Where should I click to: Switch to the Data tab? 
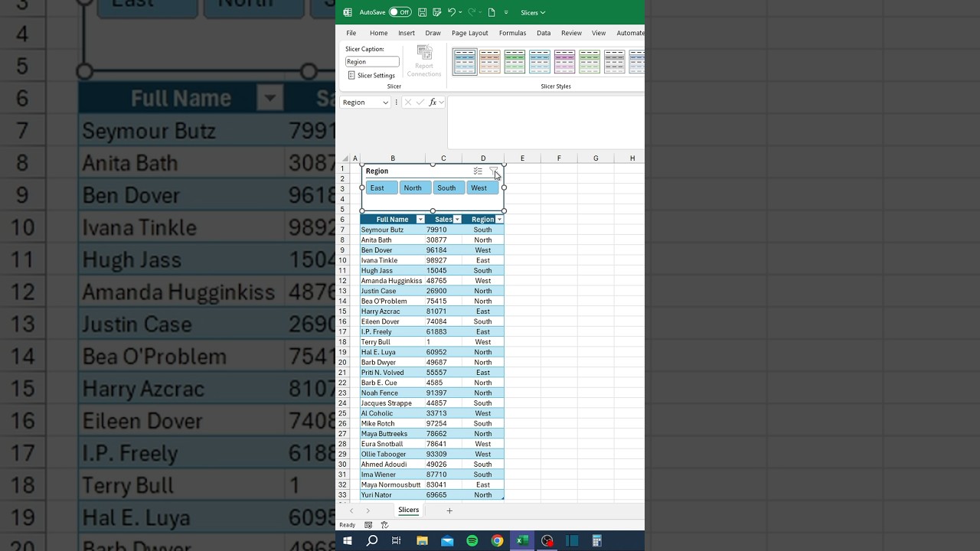coord(544,33)
